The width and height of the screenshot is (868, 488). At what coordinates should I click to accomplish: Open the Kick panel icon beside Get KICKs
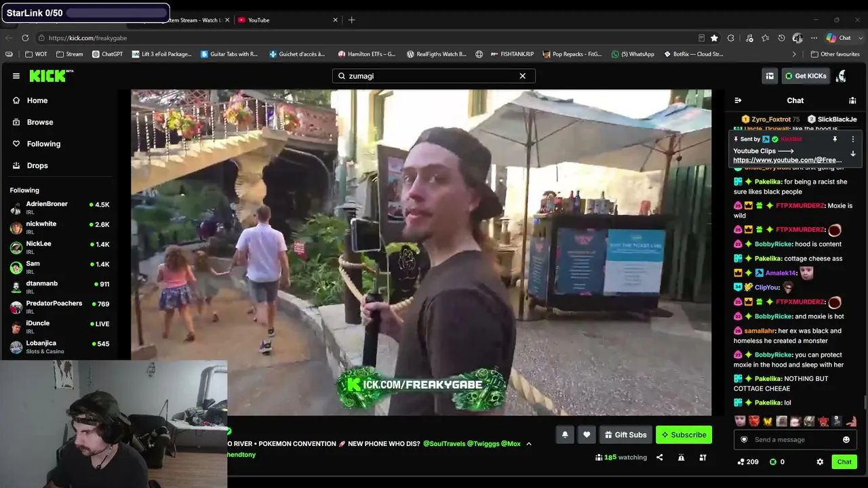click(770, 76)
